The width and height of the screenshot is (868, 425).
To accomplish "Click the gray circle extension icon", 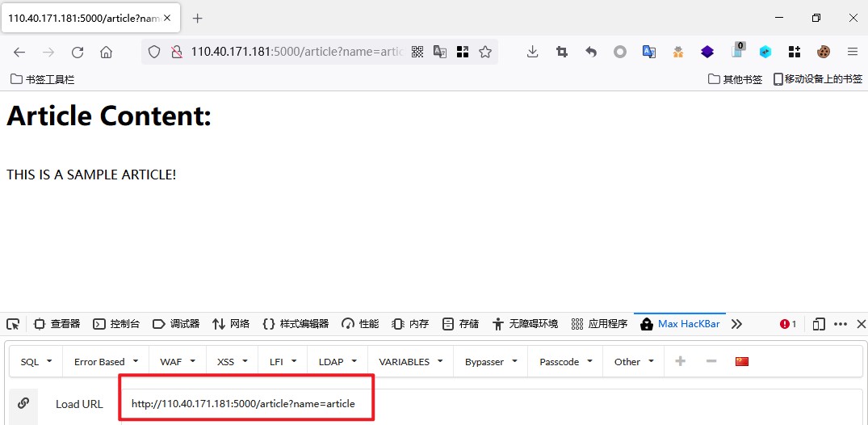I will 620,52.
